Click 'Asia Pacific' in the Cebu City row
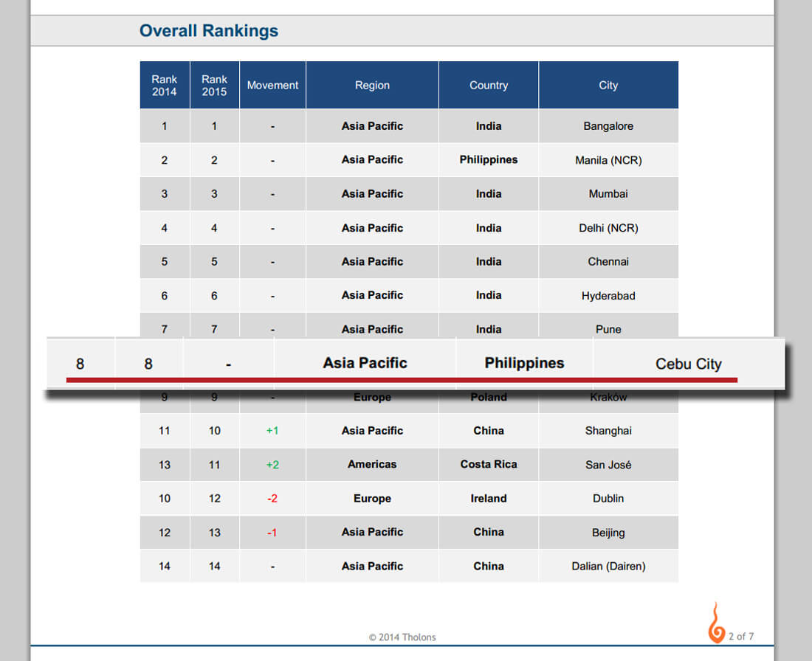Screen dimensions: 812x661 point(365,363)
